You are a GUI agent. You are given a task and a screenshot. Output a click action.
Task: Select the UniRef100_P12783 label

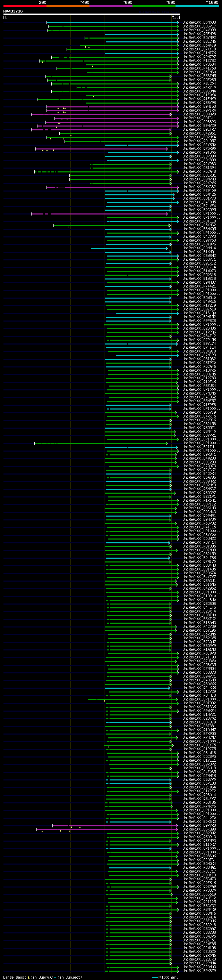point(199,378)
